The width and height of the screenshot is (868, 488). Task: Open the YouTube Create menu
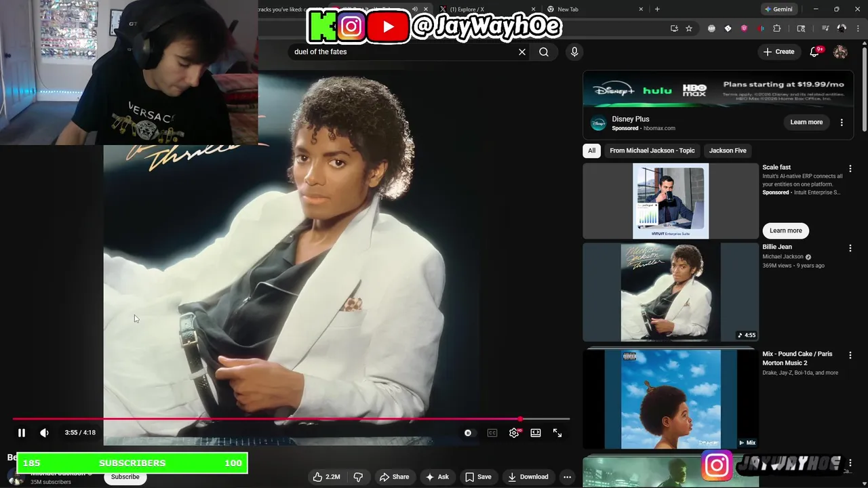coord(778,52)
